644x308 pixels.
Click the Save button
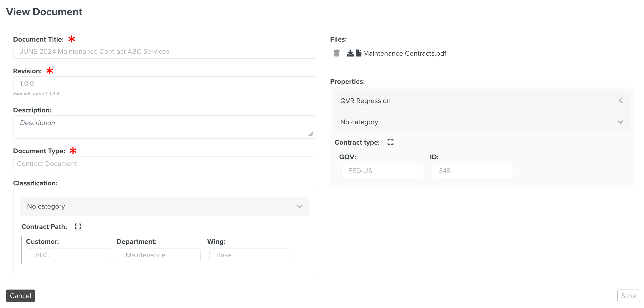coord(628,296)
